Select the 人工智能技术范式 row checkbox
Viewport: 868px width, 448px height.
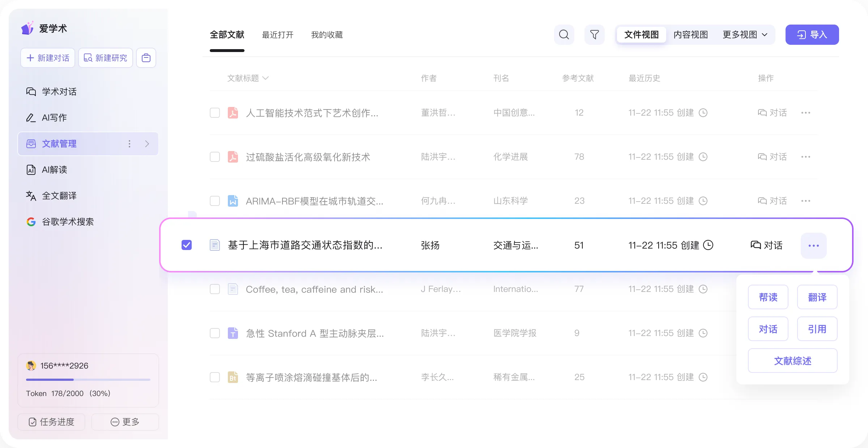(214, 113)
